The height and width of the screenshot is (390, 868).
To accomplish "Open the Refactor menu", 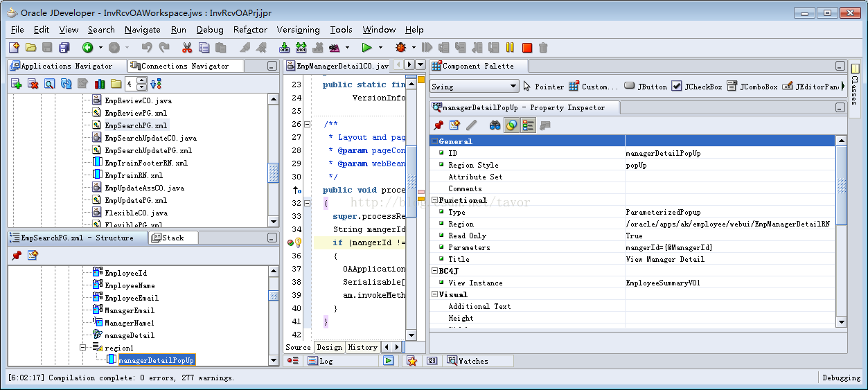I will point(250,30).
